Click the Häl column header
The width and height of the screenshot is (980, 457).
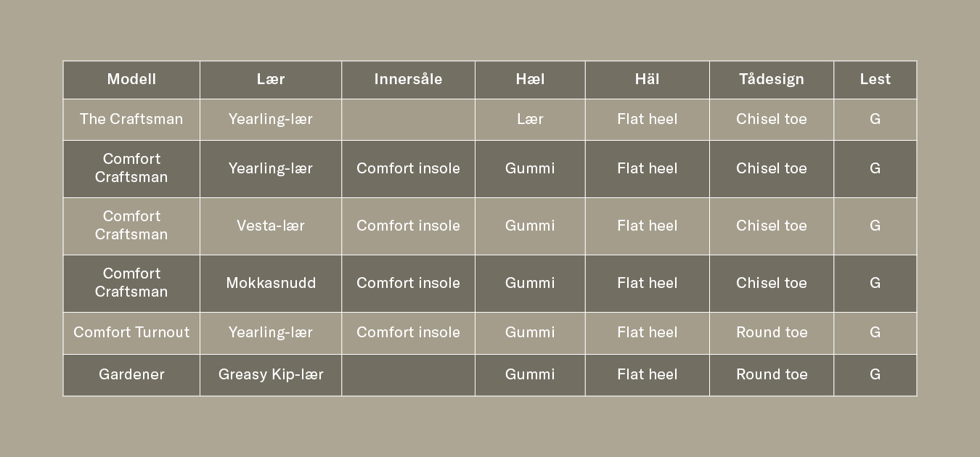(x=647, y=80)
